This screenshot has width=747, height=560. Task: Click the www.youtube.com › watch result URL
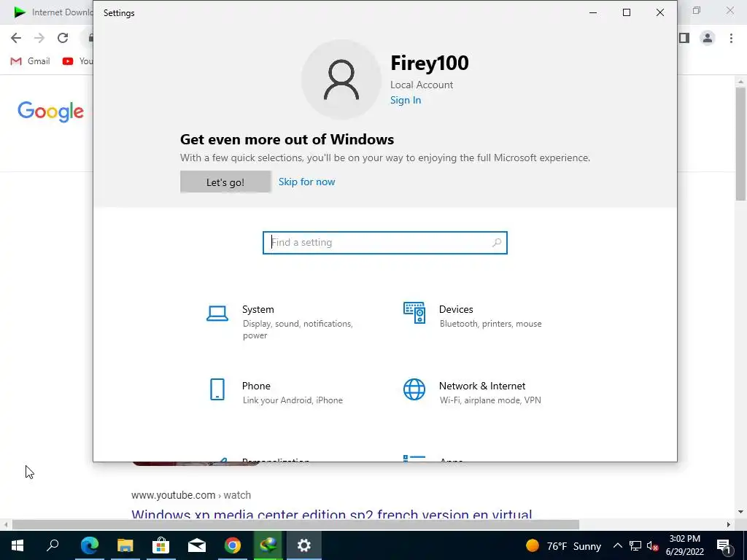click(191, 495)
